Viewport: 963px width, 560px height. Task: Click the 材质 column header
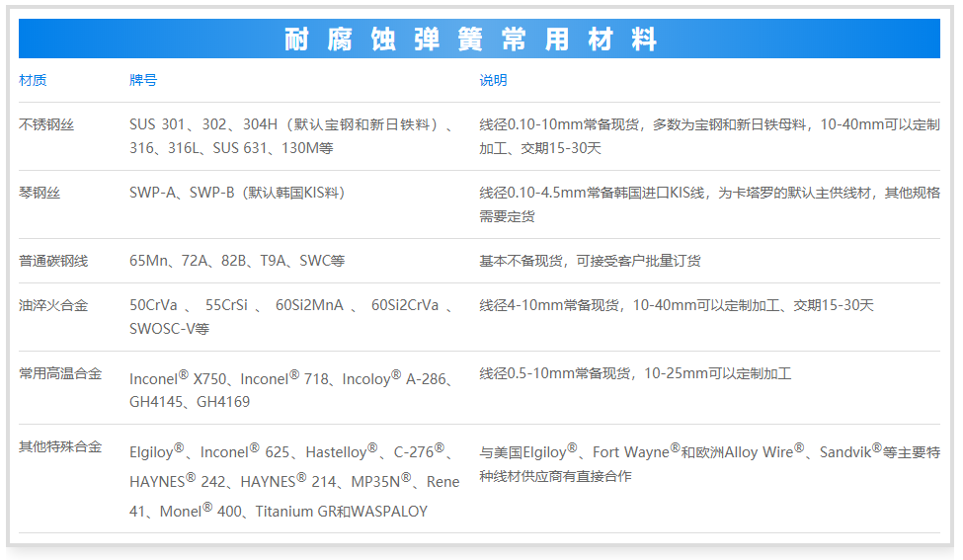tap(33, 81)
